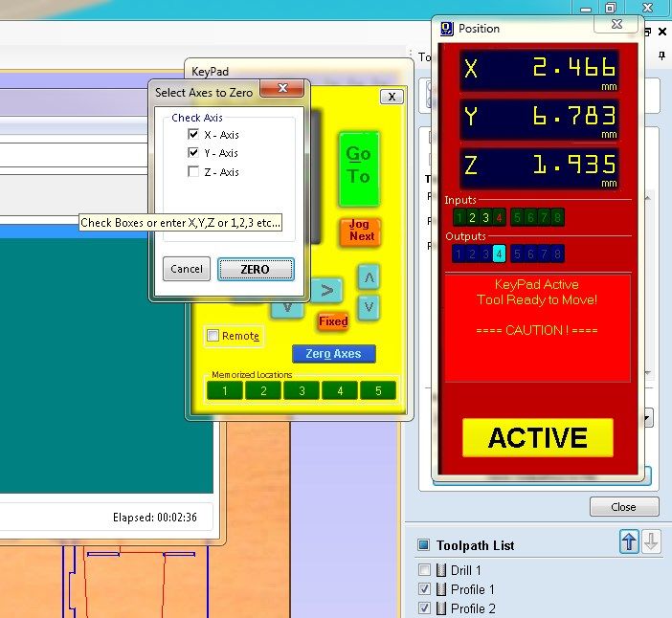Check the Drill 1 toolpath checkbox
This screenshot has width=672, height=618.
[x=424, y=569]
